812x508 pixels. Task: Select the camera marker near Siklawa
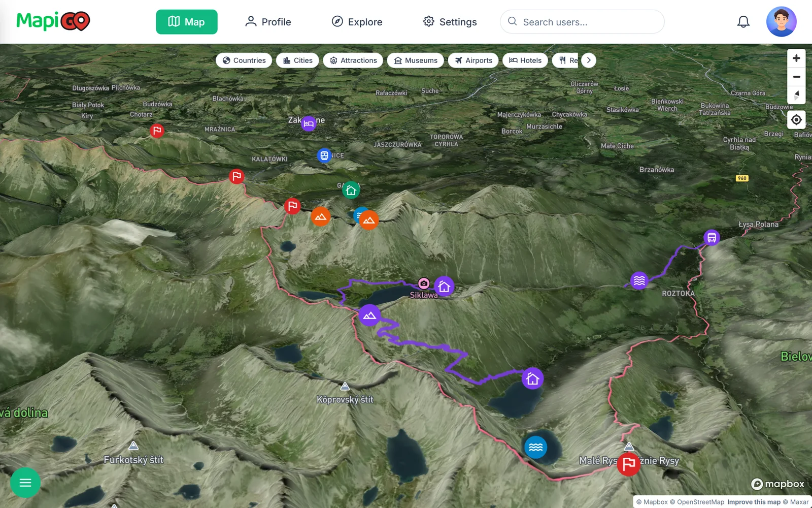pos(424,283)
